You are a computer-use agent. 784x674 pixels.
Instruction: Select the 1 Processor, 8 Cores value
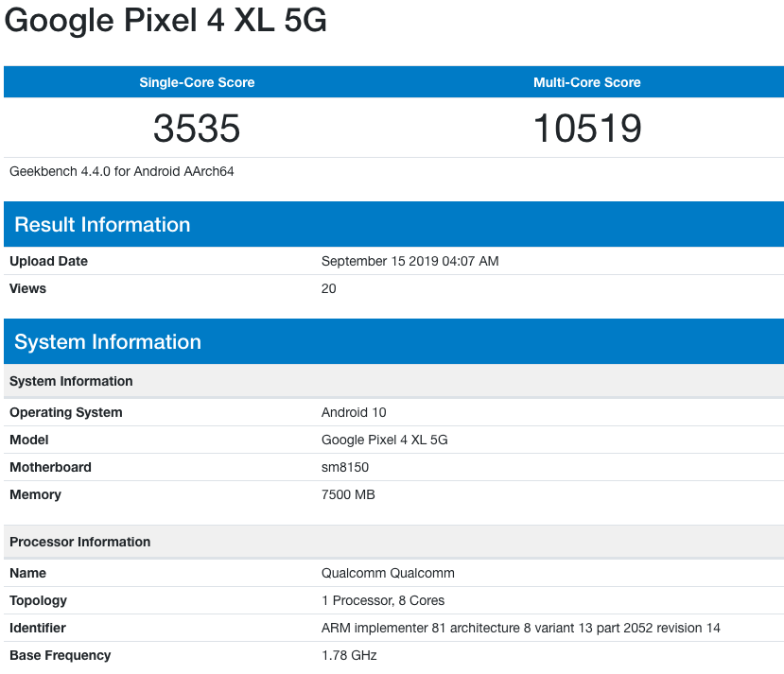[x=383, y=601]
